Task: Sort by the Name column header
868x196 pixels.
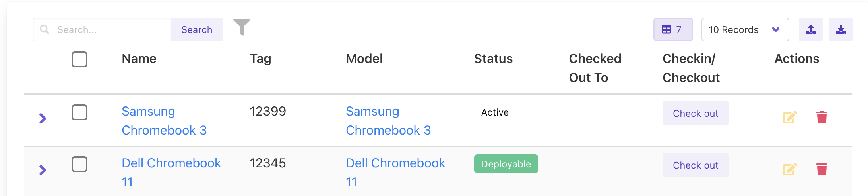Action: [139, 59]
